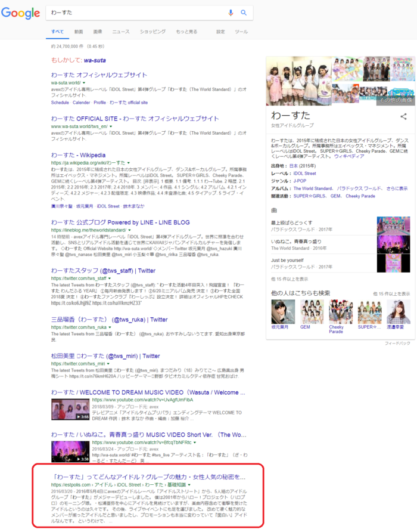Viewport: 417px width, 532px height.
Task: Play WELCOME TO DREAM video thumbnail
Action: click(70, 409)
